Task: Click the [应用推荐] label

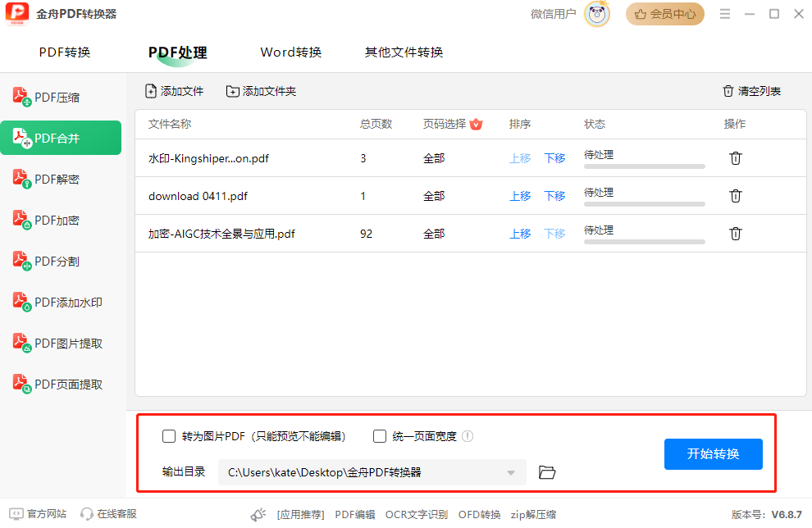Action: click(x=300, y=515)
